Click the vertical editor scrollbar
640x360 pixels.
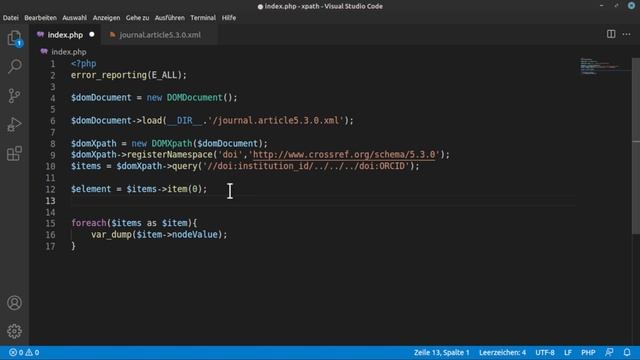tap(636, 146)
